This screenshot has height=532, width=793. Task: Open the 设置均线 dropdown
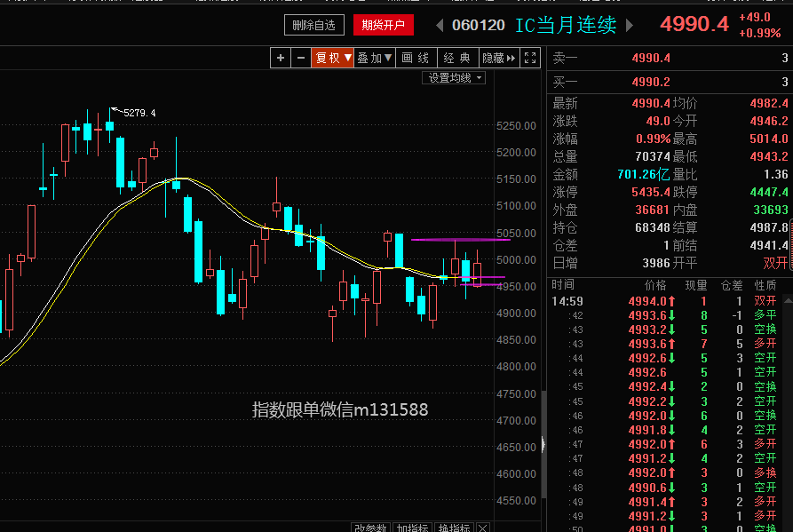454,78
